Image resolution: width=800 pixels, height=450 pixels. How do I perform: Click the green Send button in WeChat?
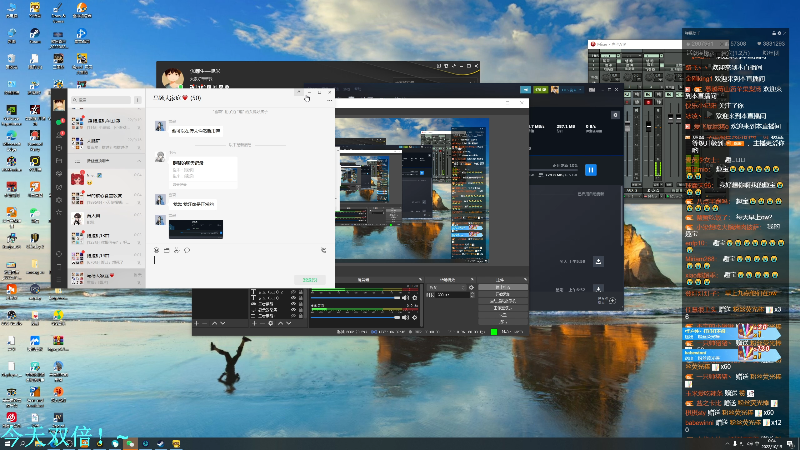310,280
